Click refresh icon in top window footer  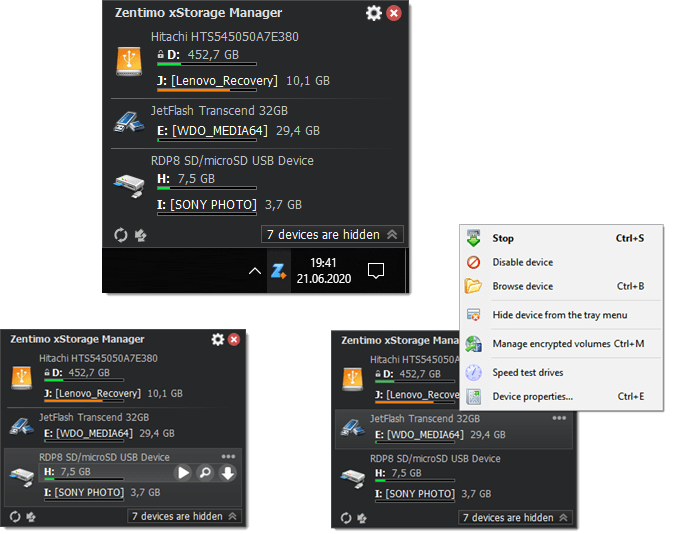(x=121, y=235)
